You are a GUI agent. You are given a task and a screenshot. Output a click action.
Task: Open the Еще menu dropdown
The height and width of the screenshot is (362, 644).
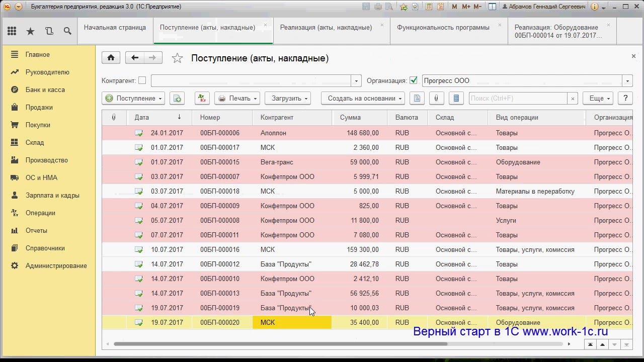[598, 99]
